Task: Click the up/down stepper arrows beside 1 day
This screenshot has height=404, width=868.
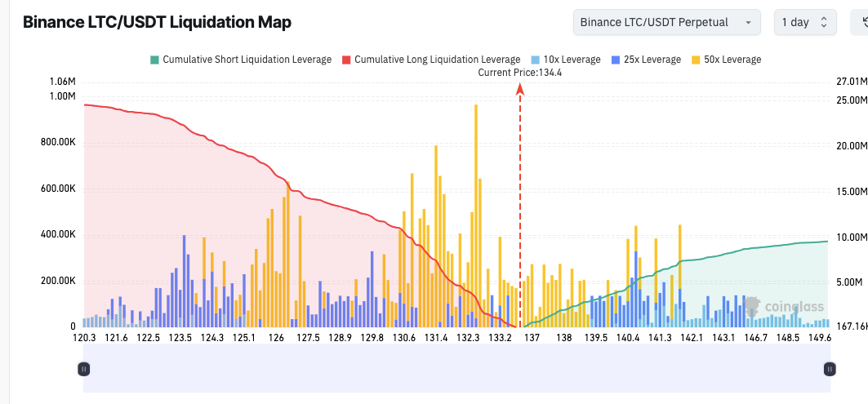Action: point(824,23)
